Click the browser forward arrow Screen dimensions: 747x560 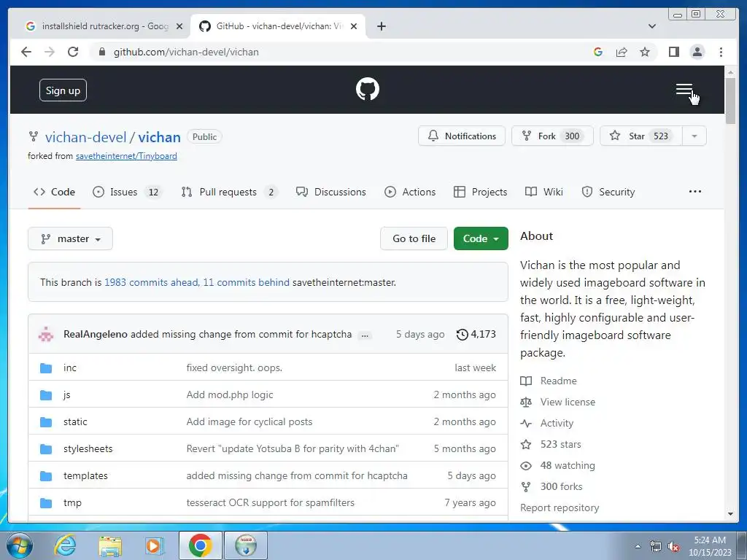point(50,52)
